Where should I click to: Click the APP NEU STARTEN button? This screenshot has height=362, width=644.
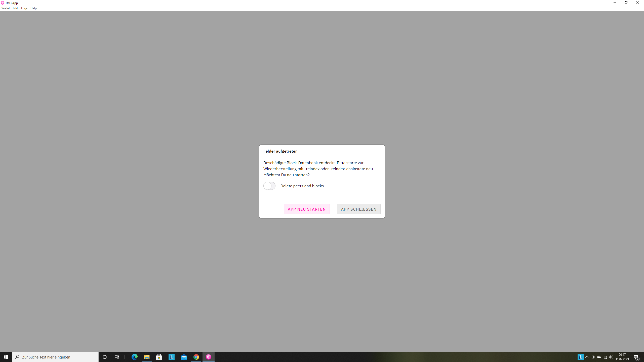tap(307, 209)
